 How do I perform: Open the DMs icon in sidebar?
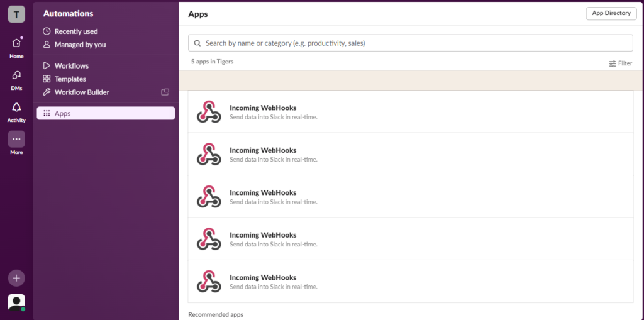16,75
